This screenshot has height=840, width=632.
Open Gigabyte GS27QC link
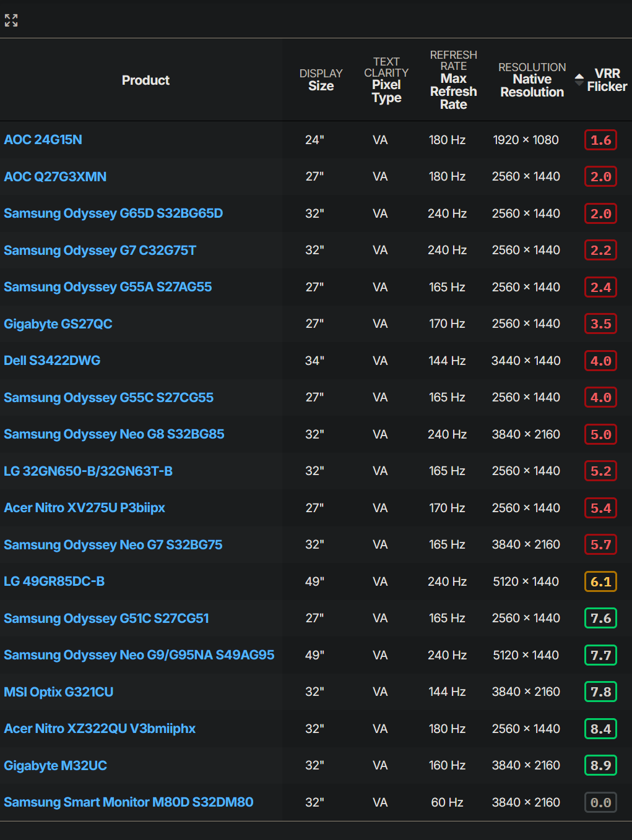point(58,324)
